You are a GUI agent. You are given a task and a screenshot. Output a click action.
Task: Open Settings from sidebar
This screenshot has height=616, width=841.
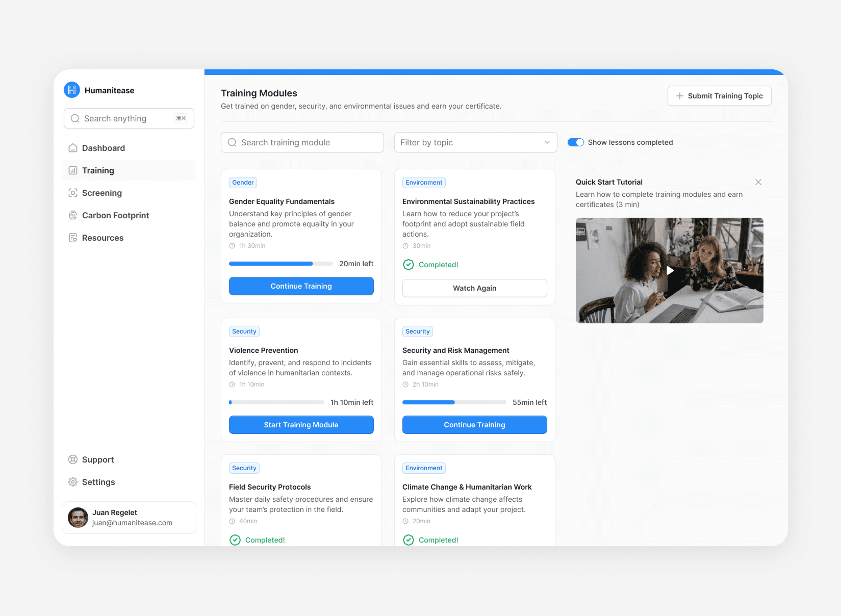tap(129, 482)
